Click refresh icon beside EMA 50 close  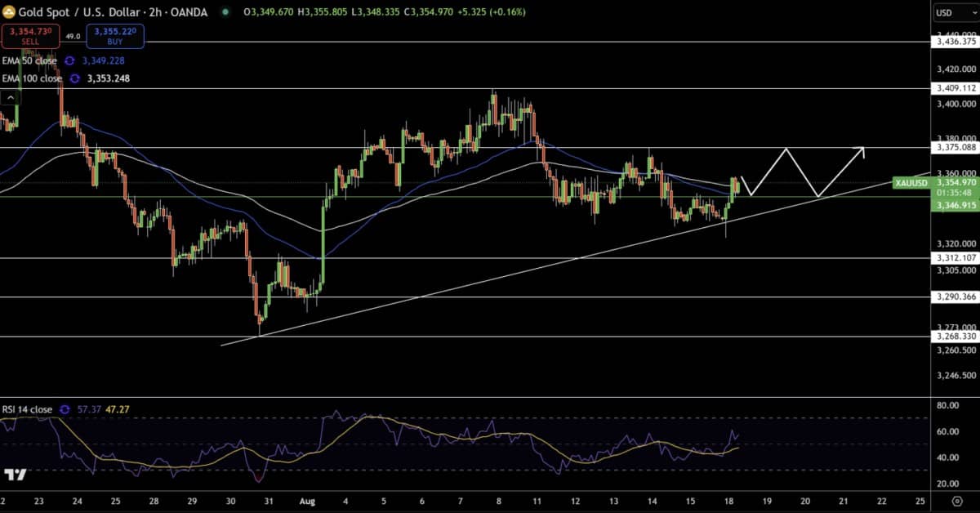[x=70, y=60]
